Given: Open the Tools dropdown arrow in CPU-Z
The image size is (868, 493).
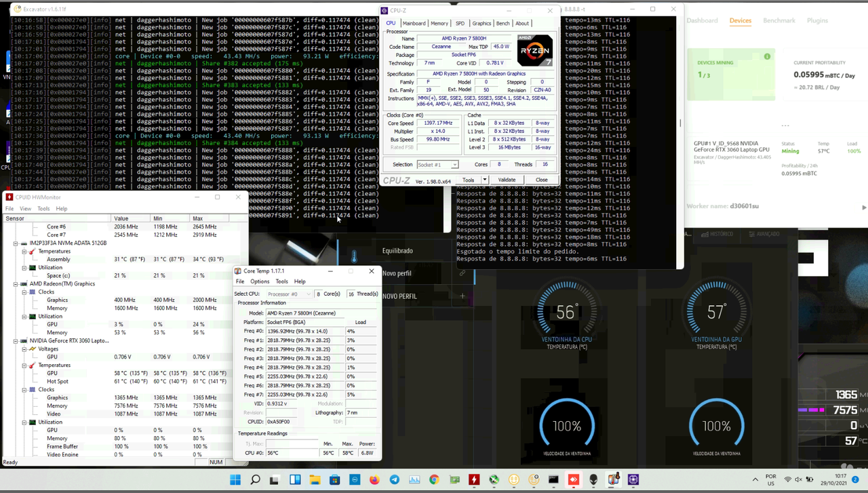Looking at the screenshot, I should (484, 180).
